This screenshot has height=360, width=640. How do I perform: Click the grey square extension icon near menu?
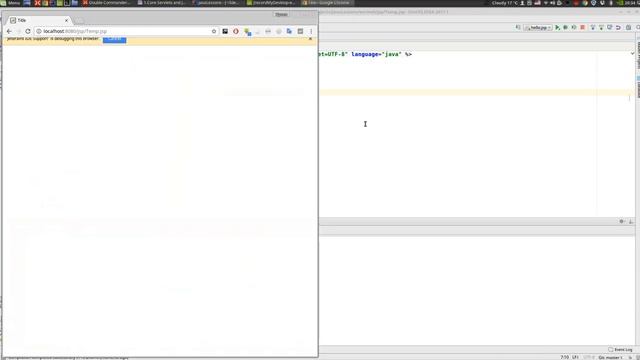[x=300, y=31]
